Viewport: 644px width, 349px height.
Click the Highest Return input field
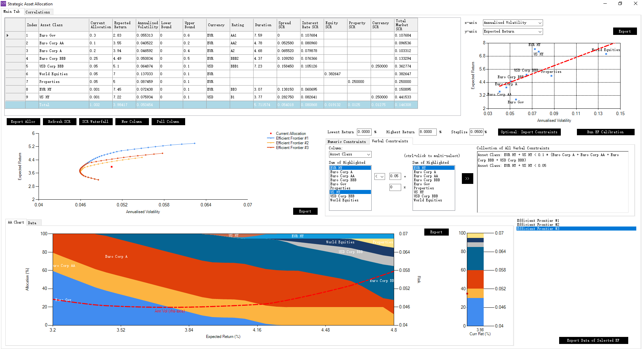[x=427, y=132]
